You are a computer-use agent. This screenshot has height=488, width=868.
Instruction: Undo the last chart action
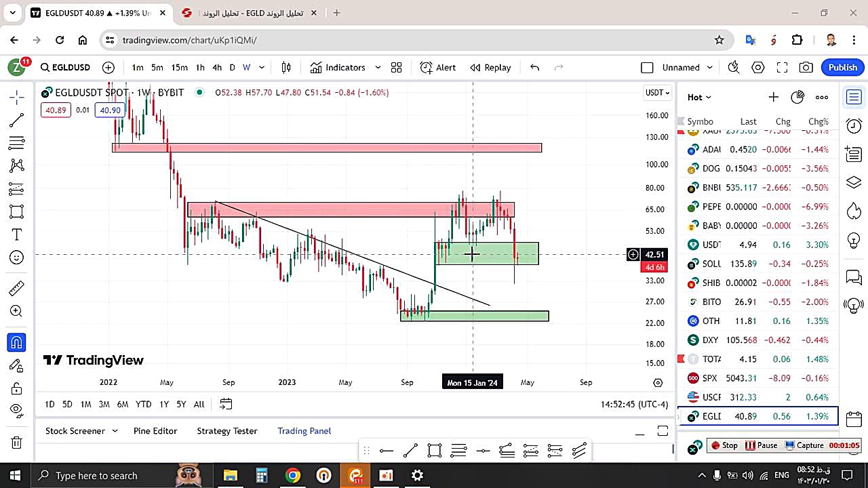[534, 67]
